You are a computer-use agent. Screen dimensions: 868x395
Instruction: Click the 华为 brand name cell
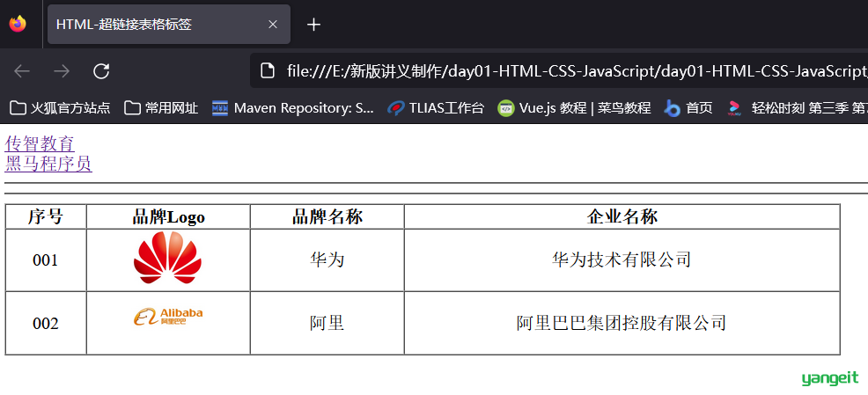click(x=327, y=260)
